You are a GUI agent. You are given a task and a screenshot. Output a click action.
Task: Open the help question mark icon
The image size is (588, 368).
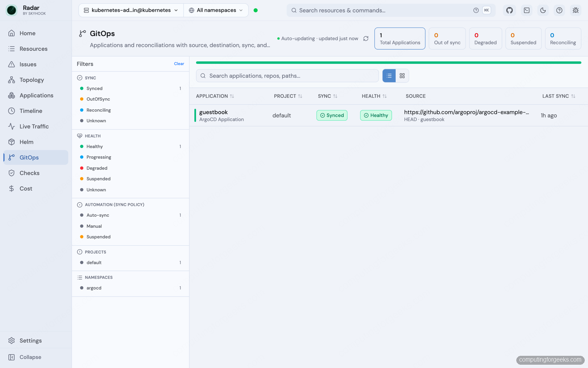pyautogui.click(x=559, y=10)
